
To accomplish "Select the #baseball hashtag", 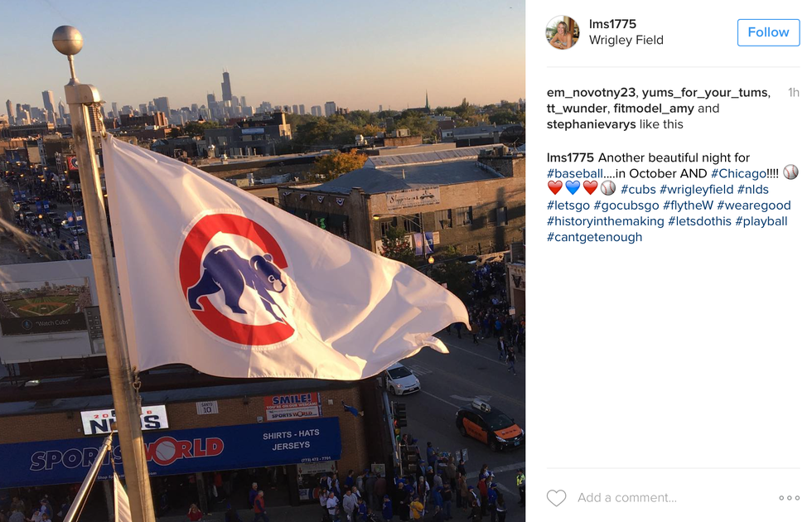I will 575,173.
